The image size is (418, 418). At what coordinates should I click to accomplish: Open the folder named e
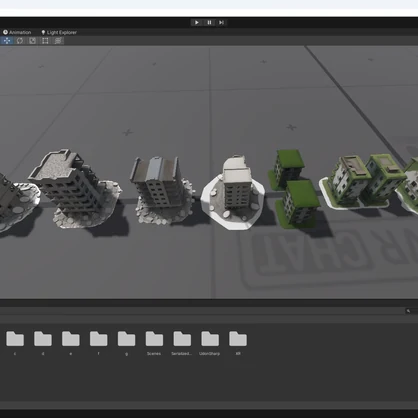[71, 339]
